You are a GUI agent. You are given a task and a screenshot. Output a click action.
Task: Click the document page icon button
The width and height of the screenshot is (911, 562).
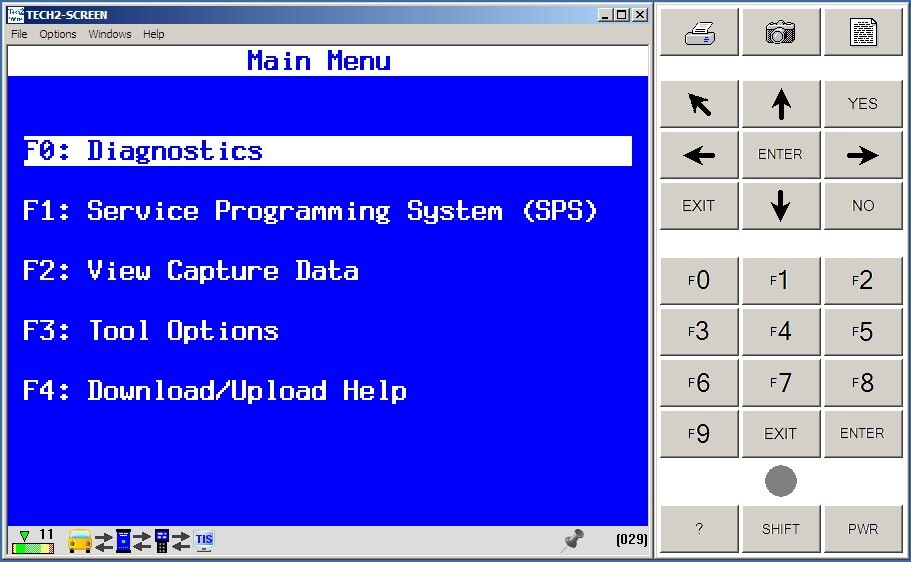pos(863,32)
